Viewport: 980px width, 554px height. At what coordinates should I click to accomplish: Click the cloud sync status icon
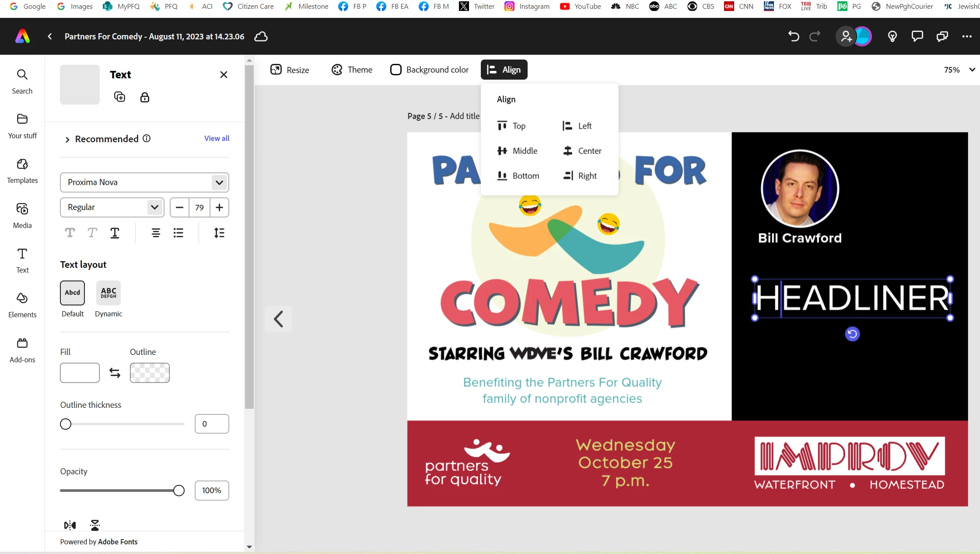(x=261, y=36)
